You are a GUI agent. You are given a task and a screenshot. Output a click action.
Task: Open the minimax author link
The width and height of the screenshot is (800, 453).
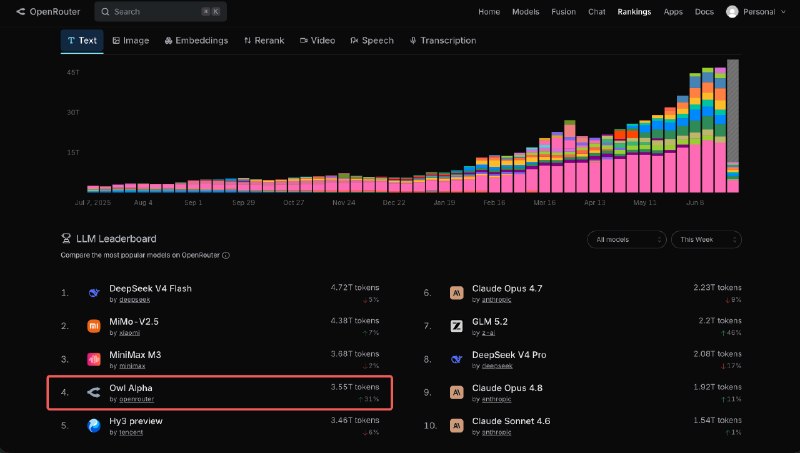click(132, 366)
